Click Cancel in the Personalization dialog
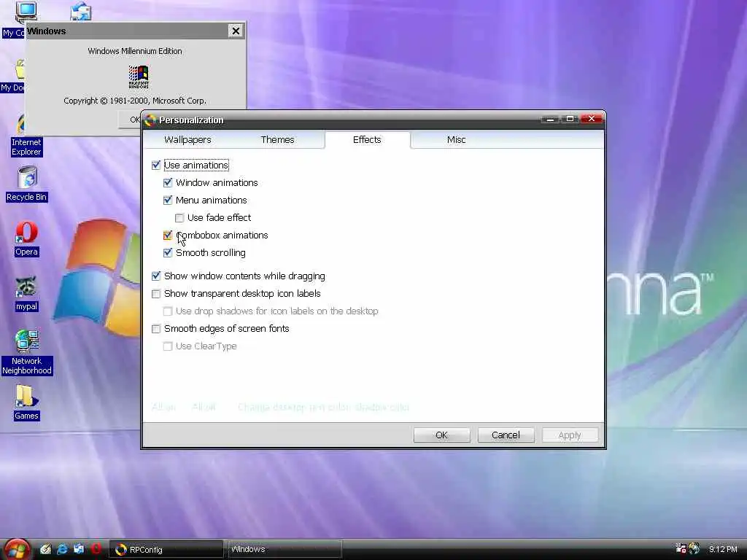The image size is (747, 560). (506, 435)
